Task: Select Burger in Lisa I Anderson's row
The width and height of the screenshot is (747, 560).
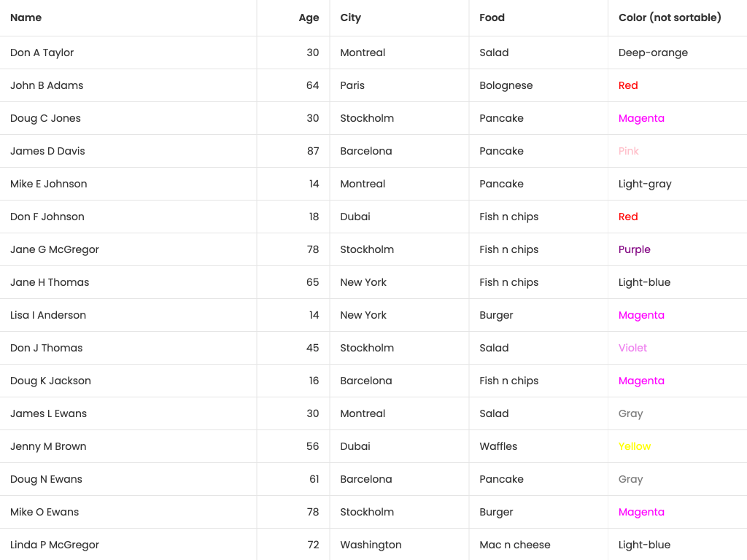Action: 496,315
